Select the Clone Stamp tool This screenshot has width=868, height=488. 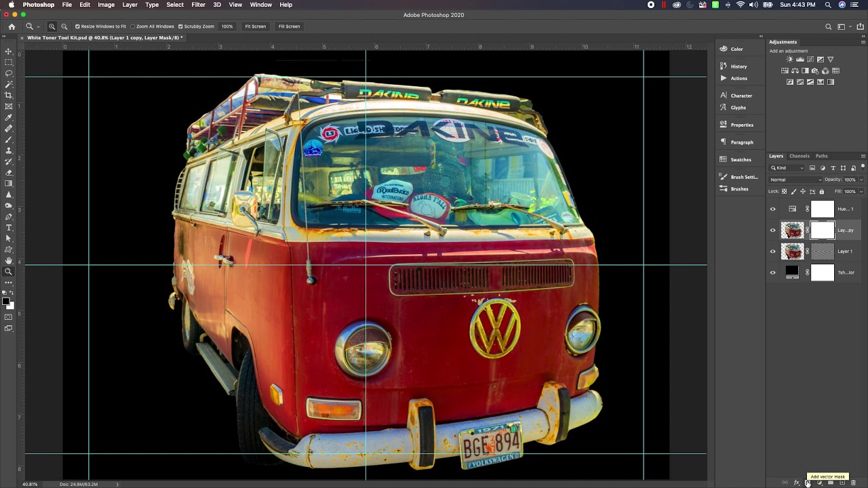9,150
